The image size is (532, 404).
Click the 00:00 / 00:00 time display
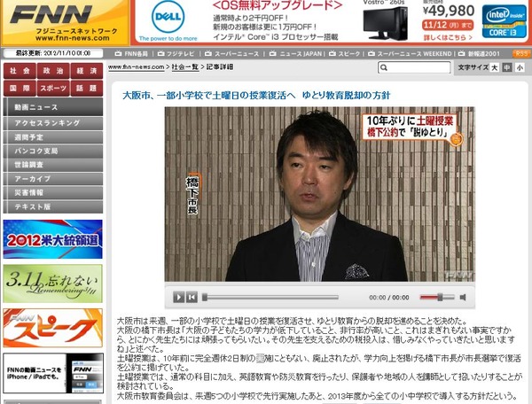click(389, 297)
